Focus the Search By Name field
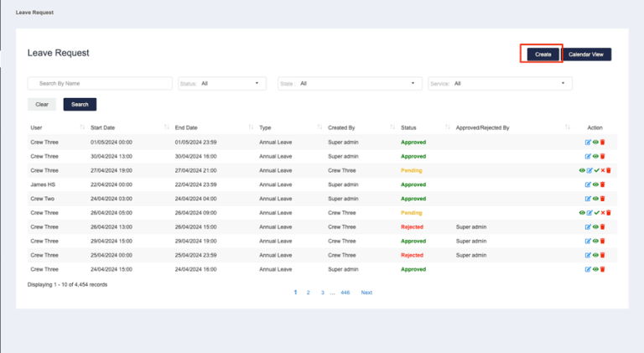The height and width of the screenshot is (353, 644). [x=101, y=84]
